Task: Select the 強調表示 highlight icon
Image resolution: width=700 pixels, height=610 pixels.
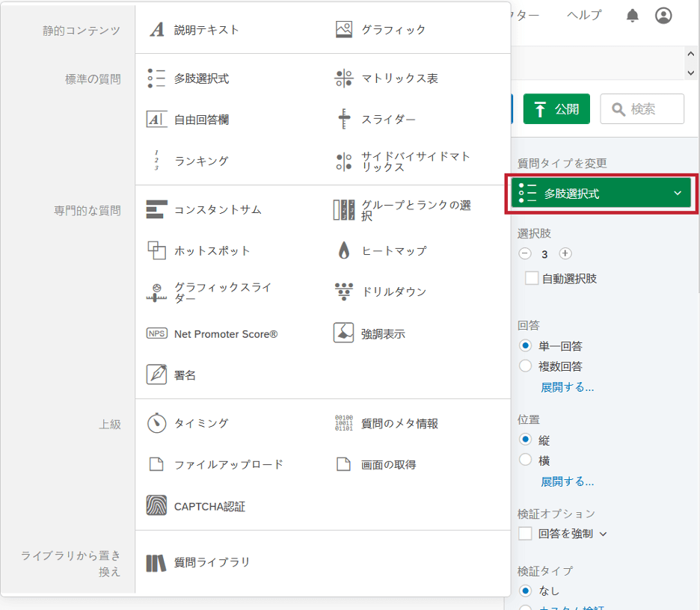Action: tap(344, 333)
